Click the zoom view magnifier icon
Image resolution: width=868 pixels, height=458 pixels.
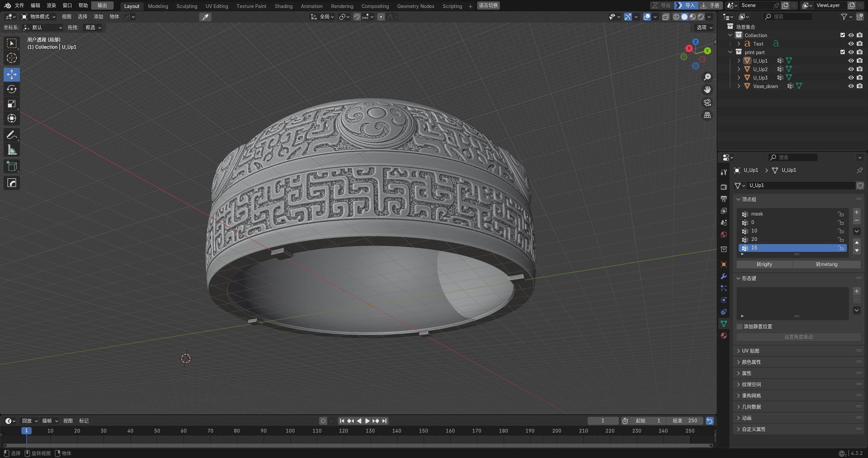708,77
